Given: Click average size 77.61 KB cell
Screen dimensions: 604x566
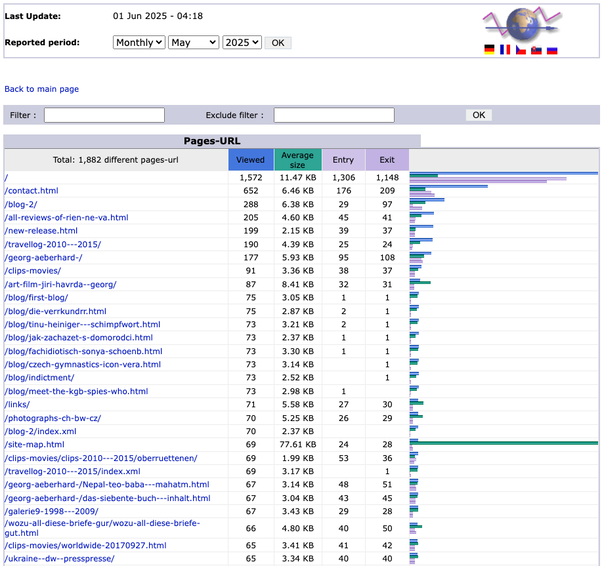Looking at the screenshot, I should click(x=298, y=444).
